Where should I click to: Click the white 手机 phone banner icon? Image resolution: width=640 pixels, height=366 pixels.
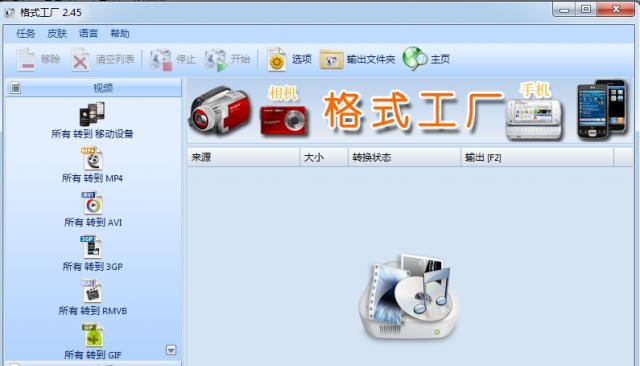click(x=533, y=119)
